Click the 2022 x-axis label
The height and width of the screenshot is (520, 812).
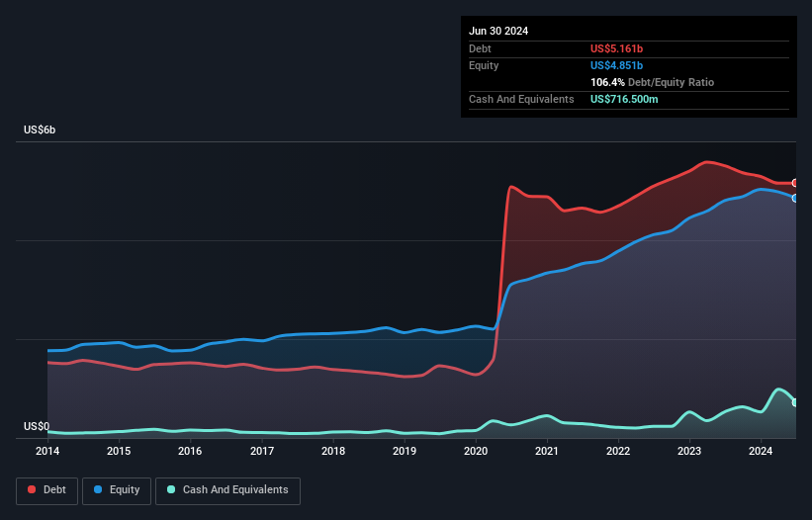(x=618, y=451)
